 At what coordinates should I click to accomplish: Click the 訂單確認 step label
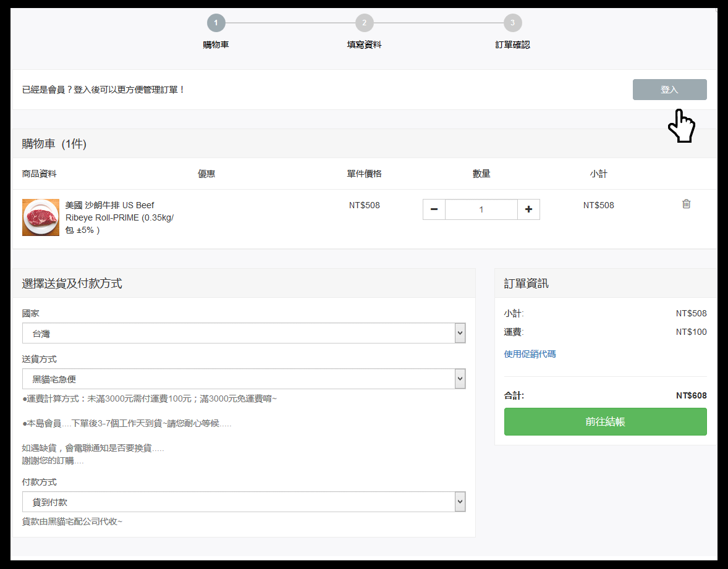(512, 45)
